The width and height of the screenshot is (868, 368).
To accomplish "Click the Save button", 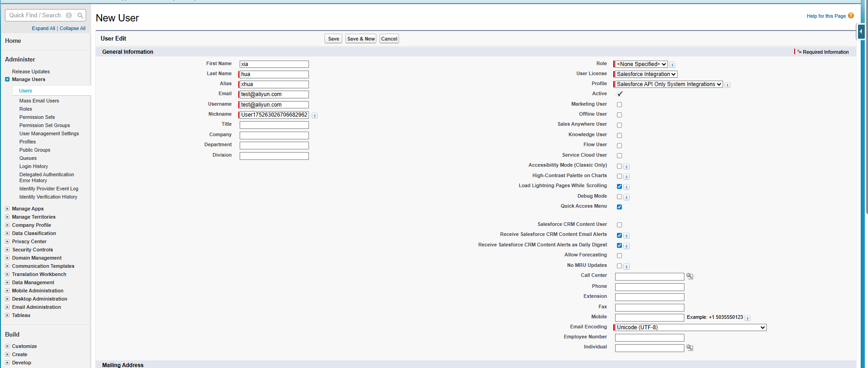I will (x=334, y=39).
